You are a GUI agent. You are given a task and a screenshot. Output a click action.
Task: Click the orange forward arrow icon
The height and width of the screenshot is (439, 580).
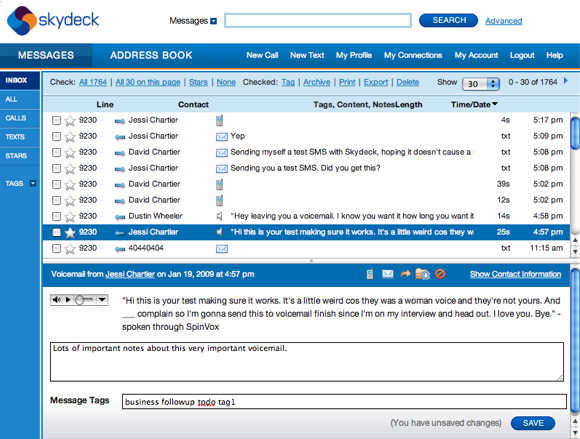coord(405,274)
